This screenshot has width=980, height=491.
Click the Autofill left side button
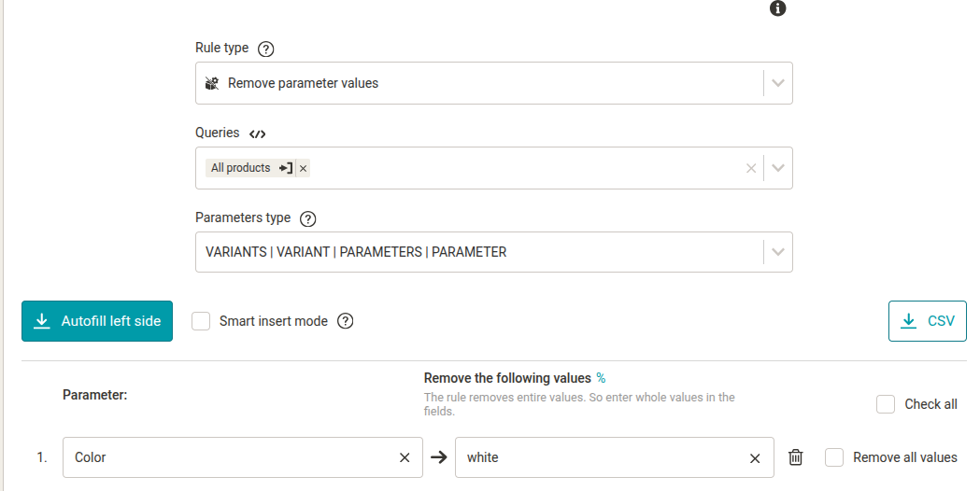[97, 321]
